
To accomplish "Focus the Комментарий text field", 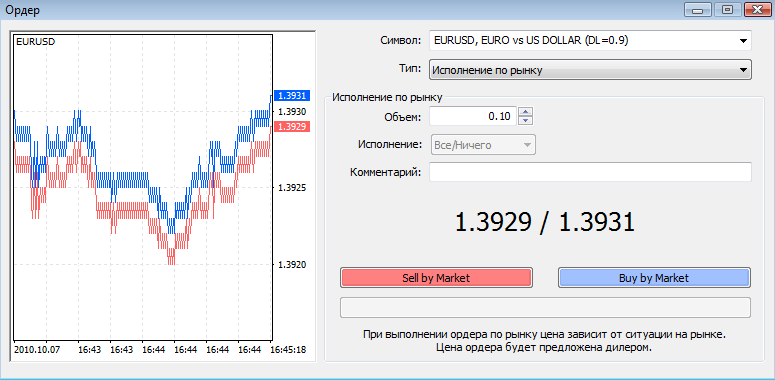I will (x=590, y=172).
